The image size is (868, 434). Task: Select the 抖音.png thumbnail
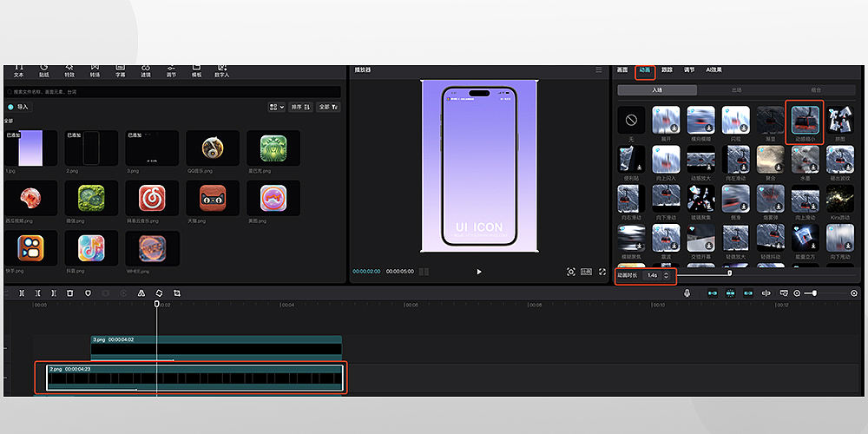click(x=91, y=248)
